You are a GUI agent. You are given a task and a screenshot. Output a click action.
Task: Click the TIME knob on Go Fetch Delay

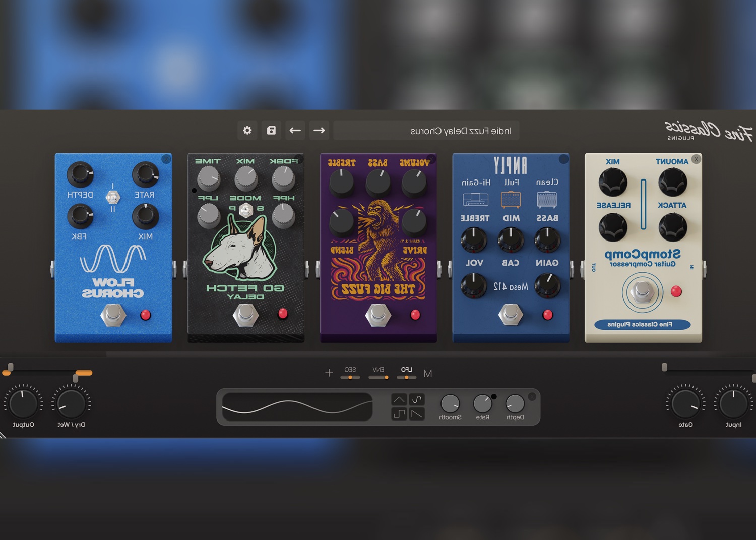(209, 178)
